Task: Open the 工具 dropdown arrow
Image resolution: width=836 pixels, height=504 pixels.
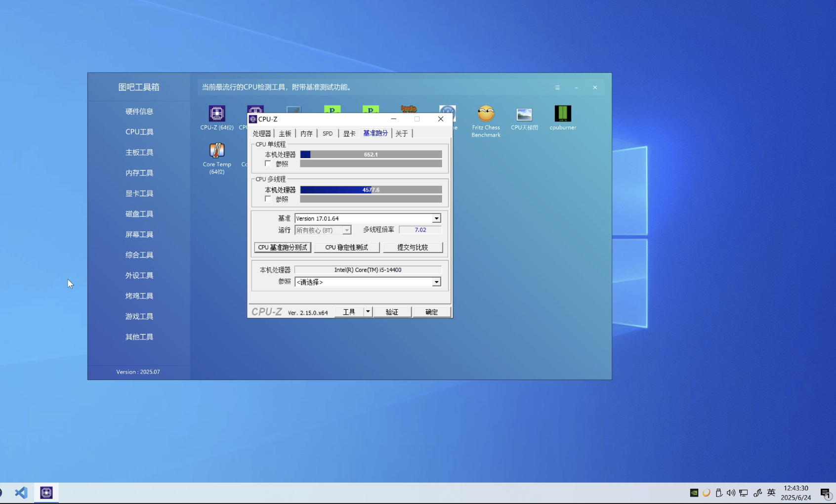Action: point(368,311)
